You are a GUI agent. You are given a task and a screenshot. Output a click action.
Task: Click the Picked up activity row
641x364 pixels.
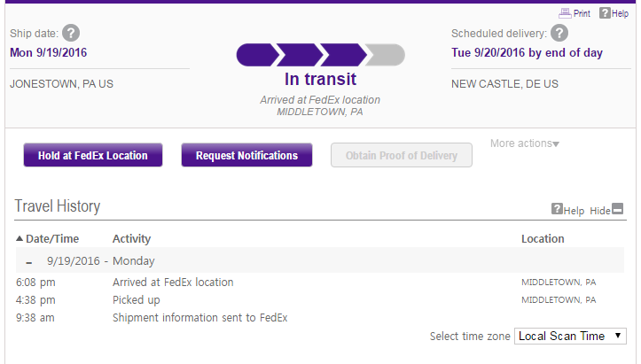(x=135, y=300)
